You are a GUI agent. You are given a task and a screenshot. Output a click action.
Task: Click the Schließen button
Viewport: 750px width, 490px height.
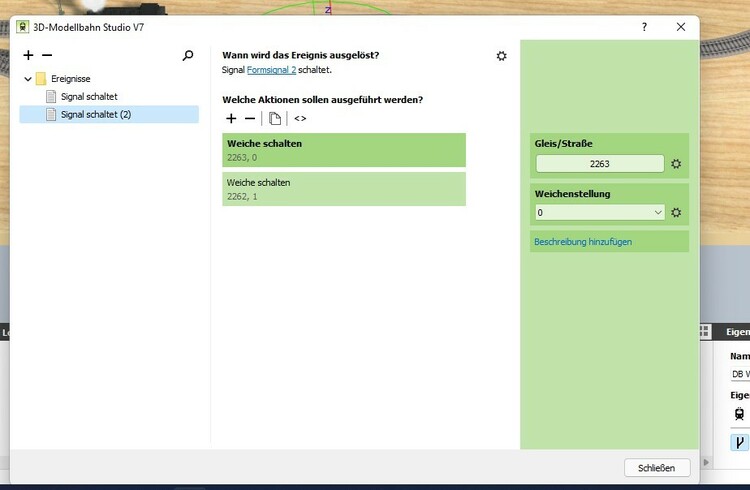[x=657, y=468]
